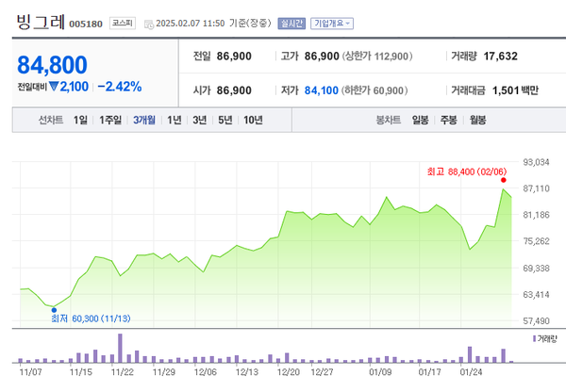Click the 코스피 market badge
The image size is (566, 392).
click(x=122, y=22)
